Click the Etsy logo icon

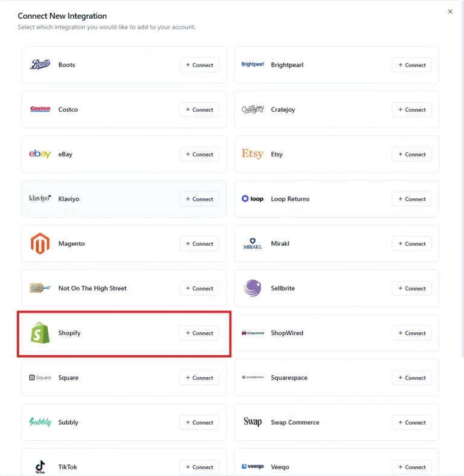point(253,153)
